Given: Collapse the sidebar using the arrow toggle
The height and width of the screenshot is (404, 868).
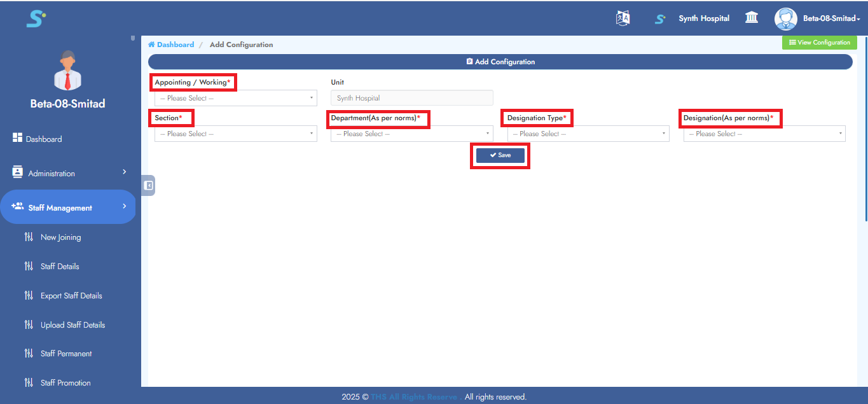Looking at the screenshot, I should click(148, 185).
